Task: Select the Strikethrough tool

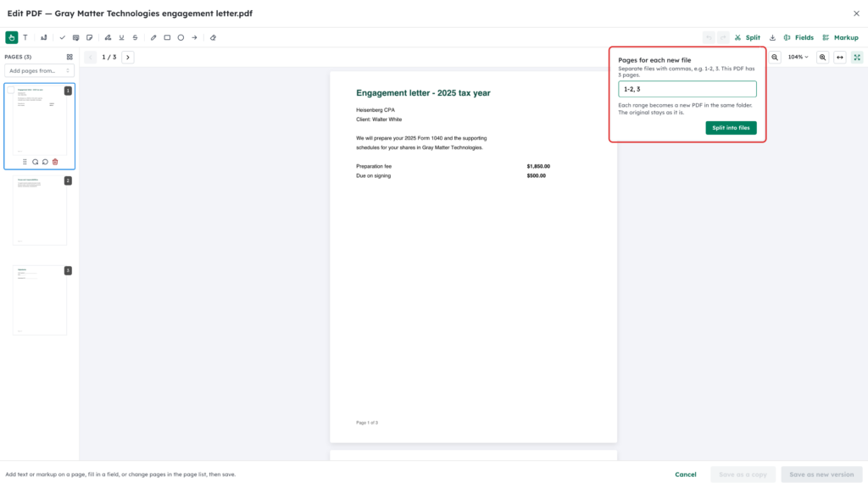Action: coord(135,37)
